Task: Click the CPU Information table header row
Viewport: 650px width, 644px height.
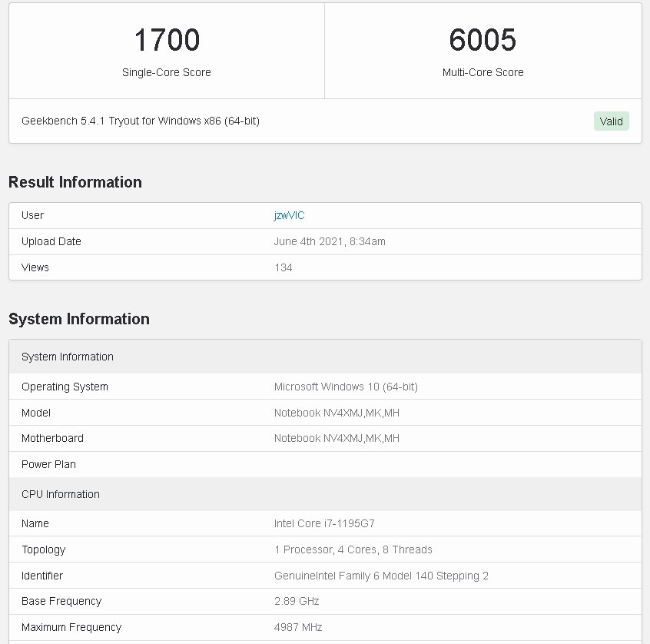Action: pyautogui.click(x=325, y=494)
